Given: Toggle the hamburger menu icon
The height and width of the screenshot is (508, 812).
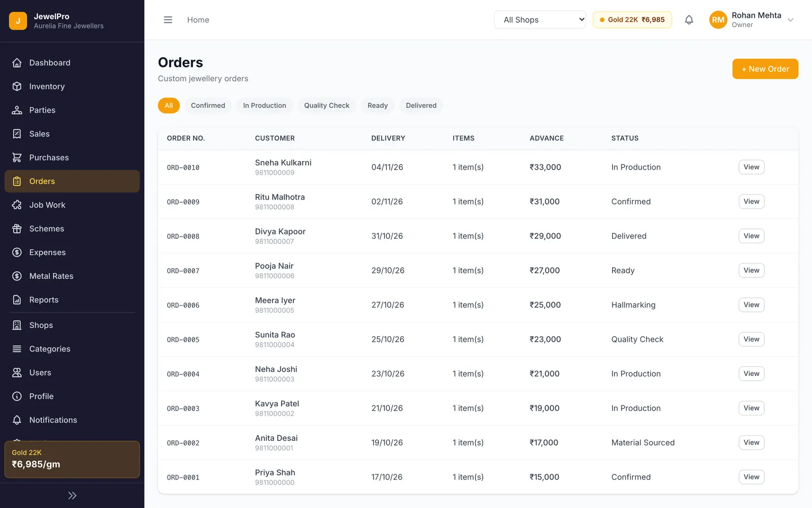Looking at the screenshot, I should [x=168, y=20].
